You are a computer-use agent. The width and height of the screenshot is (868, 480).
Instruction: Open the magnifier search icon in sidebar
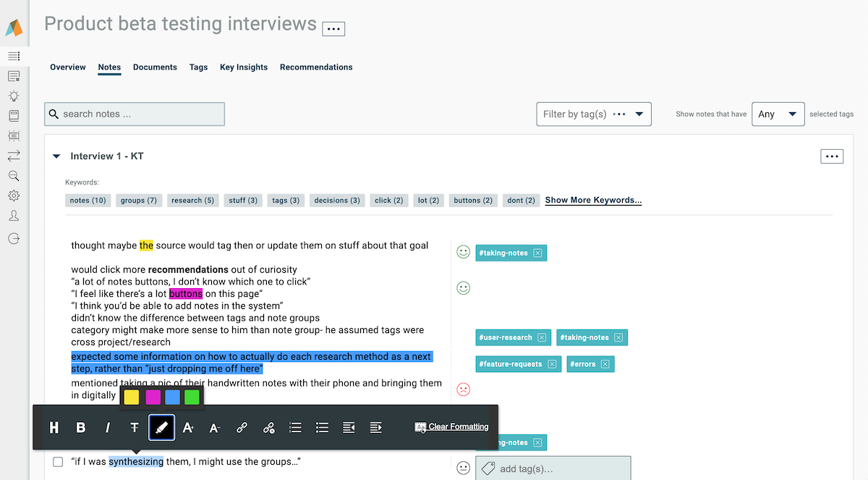click(x=14, y=175)
